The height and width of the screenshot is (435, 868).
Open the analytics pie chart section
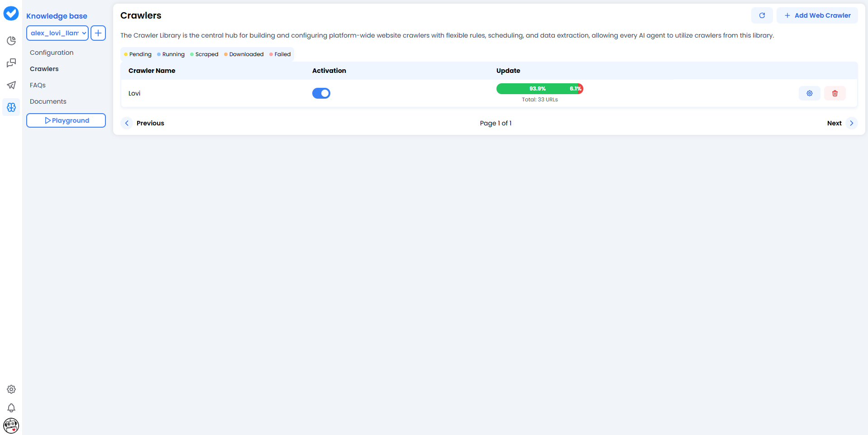point(11,41)
